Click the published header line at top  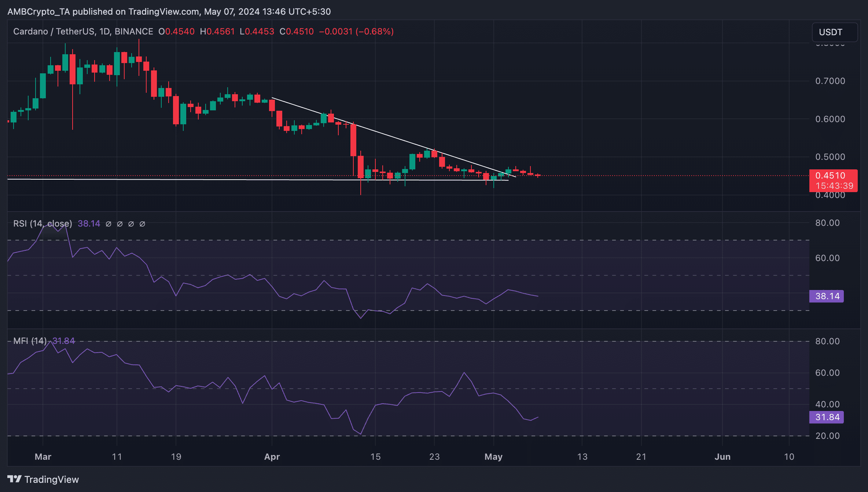pos(169,12)
